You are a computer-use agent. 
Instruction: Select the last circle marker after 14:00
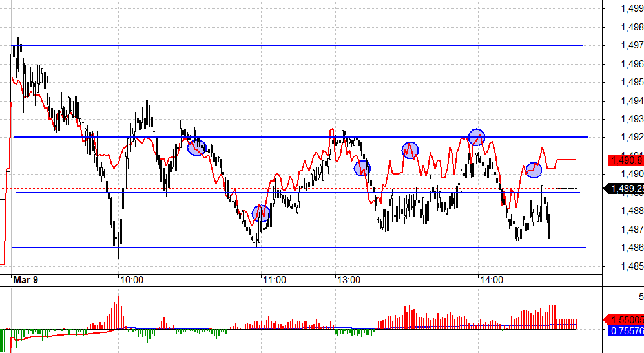coord(534,171)
